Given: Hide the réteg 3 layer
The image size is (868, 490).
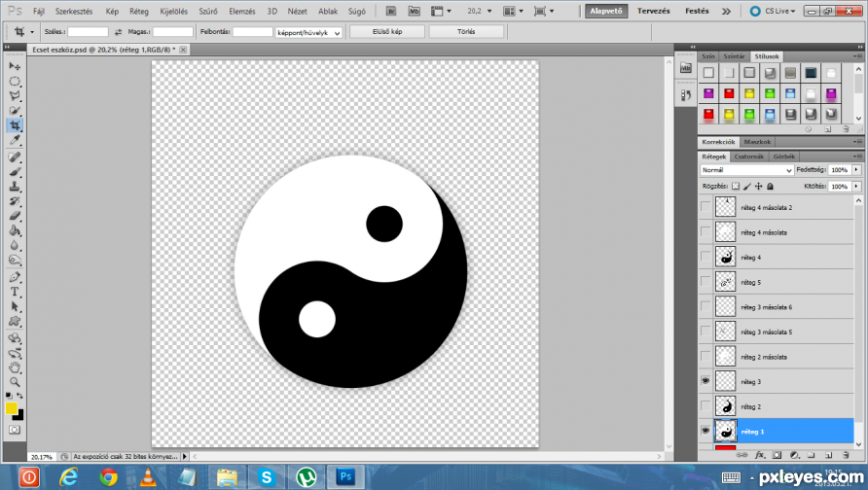Looking at the screenshot, I should pyautogui.click(x=705, y=381).
